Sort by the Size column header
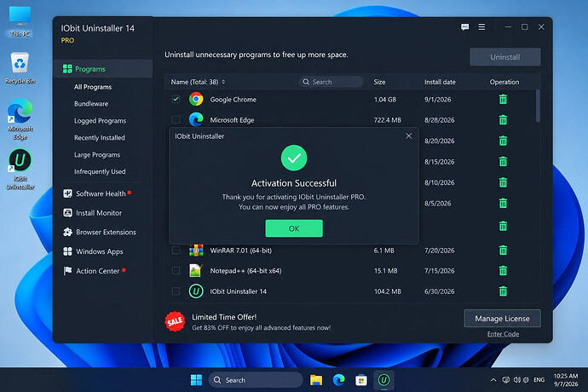Screen dimensions: 588x392 point(379,82)
